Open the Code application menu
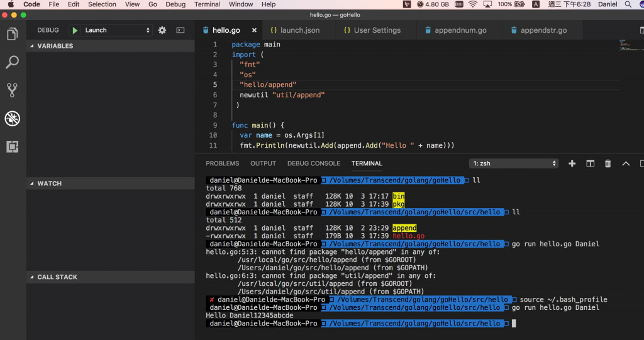Image resolution: width=644 pixels, height=340 pixels. [31, 4]
